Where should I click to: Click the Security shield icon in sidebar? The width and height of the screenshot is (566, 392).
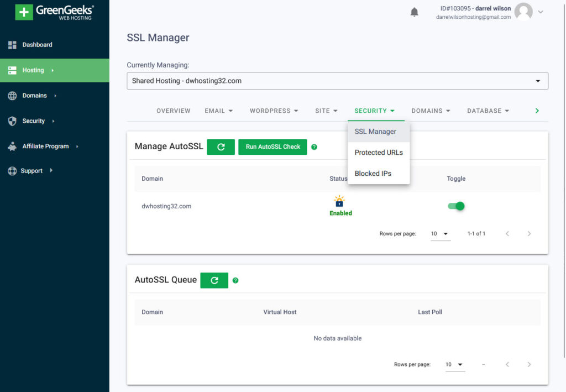click(12, 121)
